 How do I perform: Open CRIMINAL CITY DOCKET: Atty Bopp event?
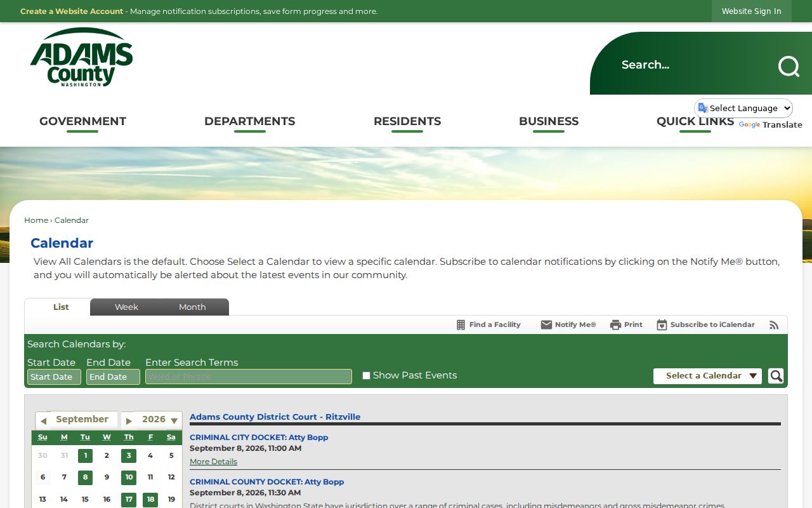pos(259,438)
